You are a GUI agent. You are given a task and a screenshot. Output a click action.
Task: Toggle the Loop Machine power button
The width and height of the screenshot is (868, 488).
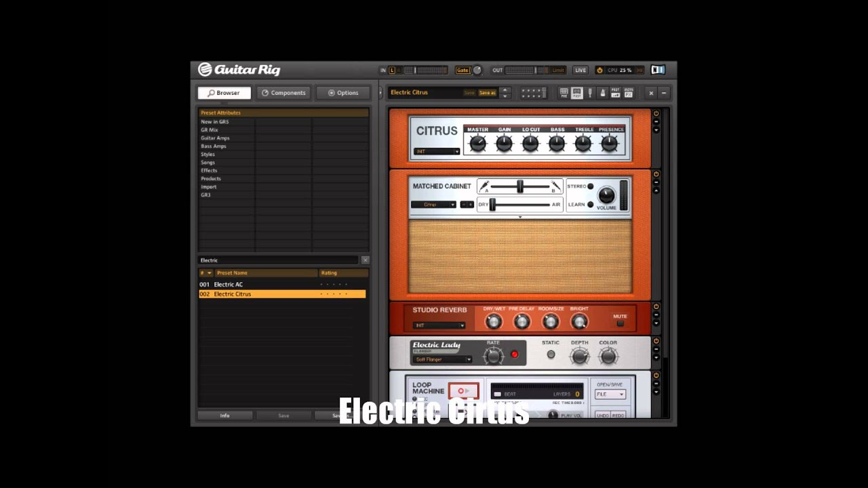656,375
